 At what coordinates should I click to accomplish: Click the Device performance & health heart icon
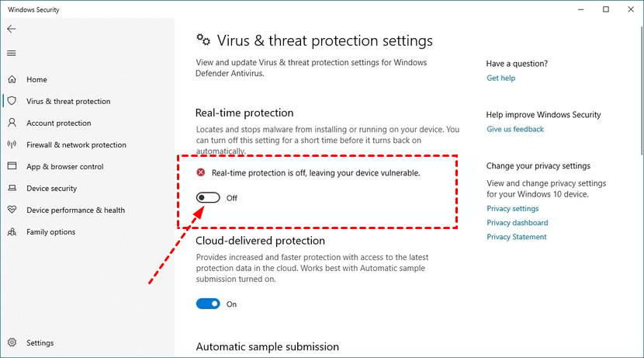point(12,210)
